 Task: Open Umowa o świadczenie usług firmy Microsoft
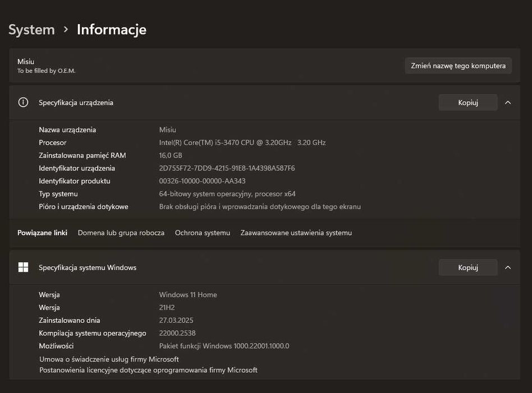109,359
